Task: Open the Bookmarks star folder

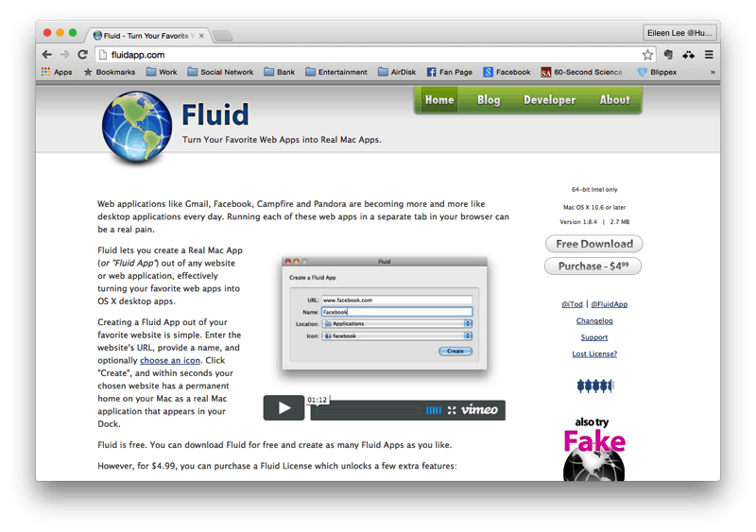Action: point(110,72)
